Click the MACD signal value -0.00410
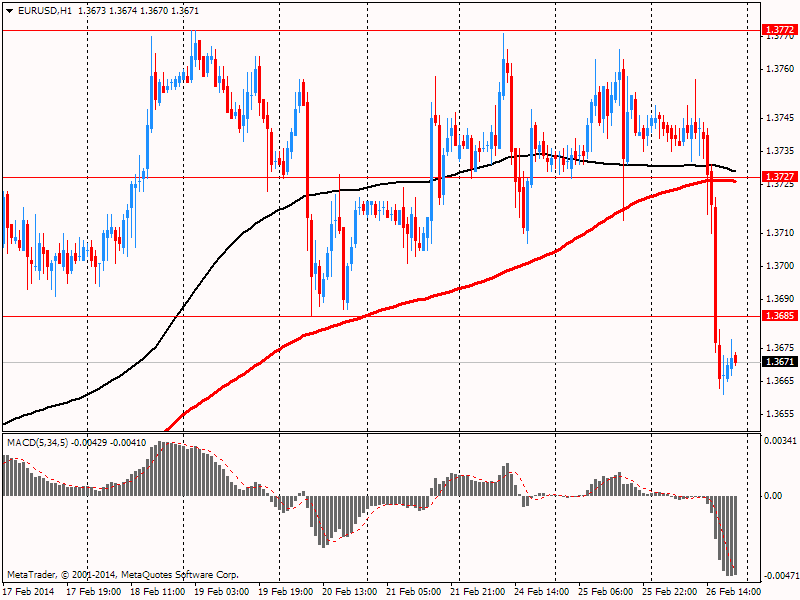 pyautogui.click(x=128, y=443)
